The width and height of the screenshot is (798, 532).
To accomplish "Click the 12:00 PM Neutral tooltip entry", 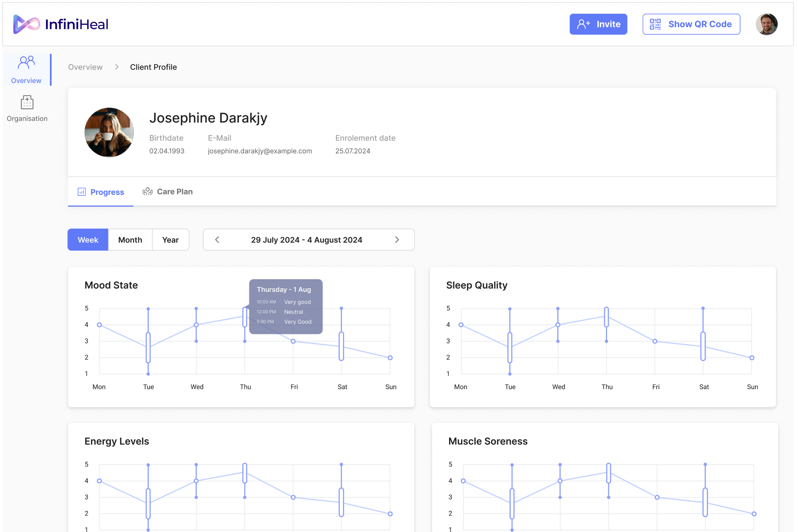I will pos(280,312).
